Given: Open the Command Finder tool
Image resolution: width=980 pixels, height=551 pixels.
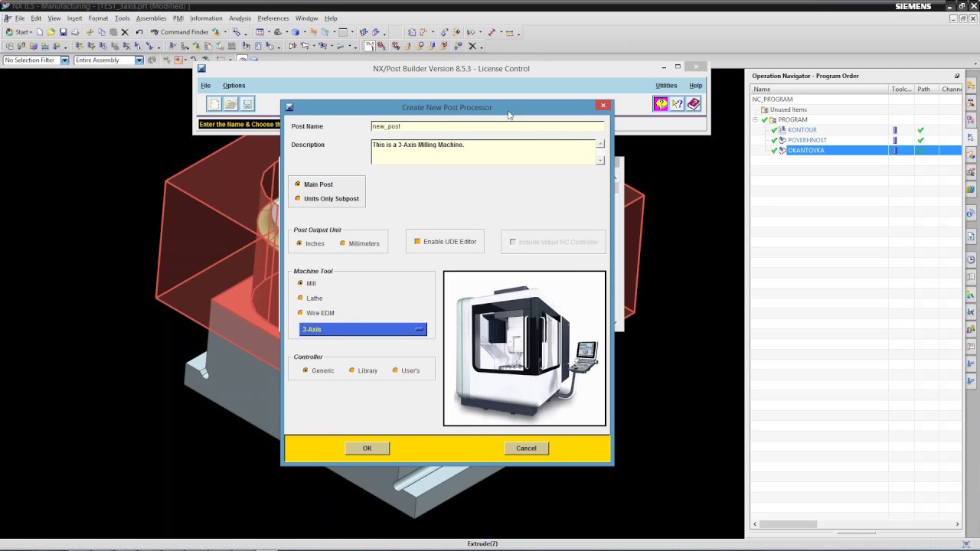Looking at the screenshot, I should pos(179,32).
